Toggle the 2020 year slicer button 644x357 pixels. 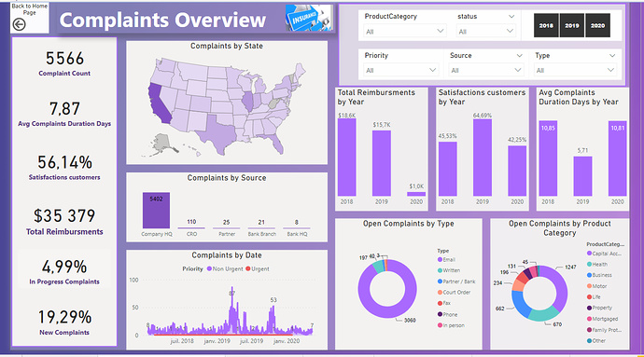coord(597,25)
